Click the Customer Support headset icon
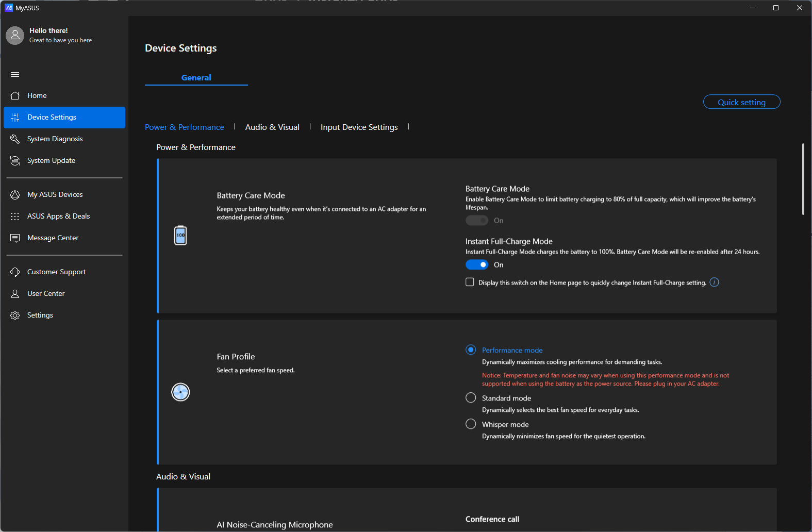 click(15, 272)
